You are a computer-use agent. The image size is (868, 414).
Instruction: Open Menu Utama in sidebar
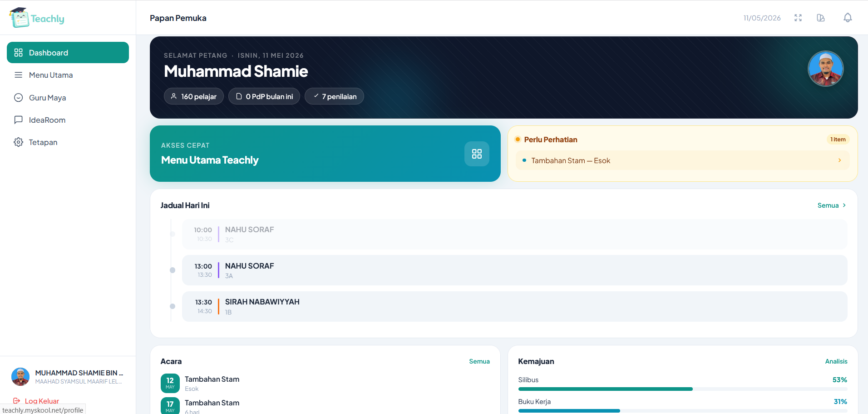point(68,75)
